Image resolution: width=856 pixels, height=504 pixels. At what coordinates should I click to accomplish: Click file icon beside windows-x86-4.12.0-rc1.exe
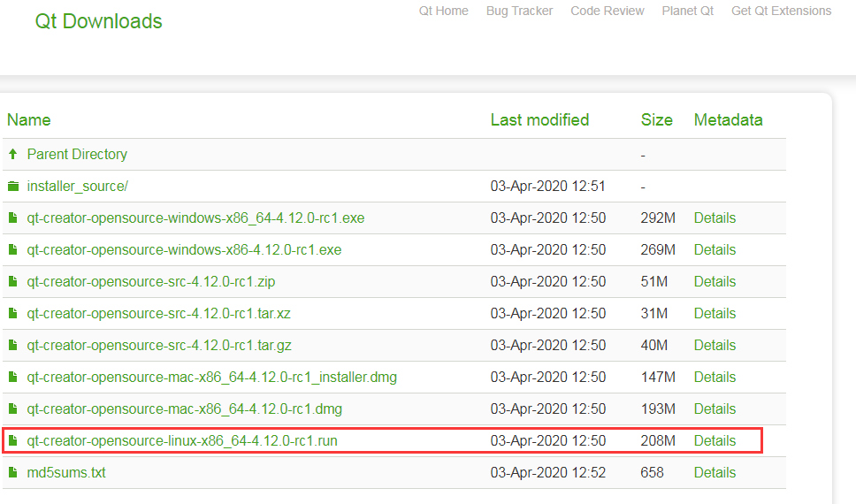coord(13,250)
